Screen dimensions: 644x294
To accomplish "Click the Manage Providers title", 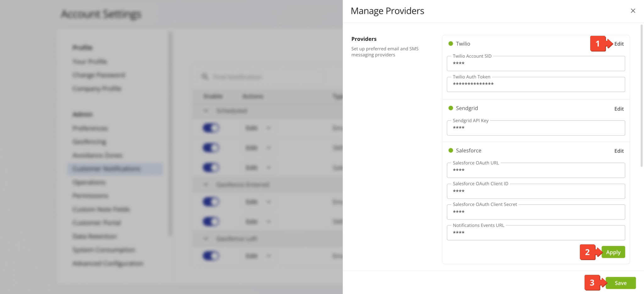I will click(387, 11).
